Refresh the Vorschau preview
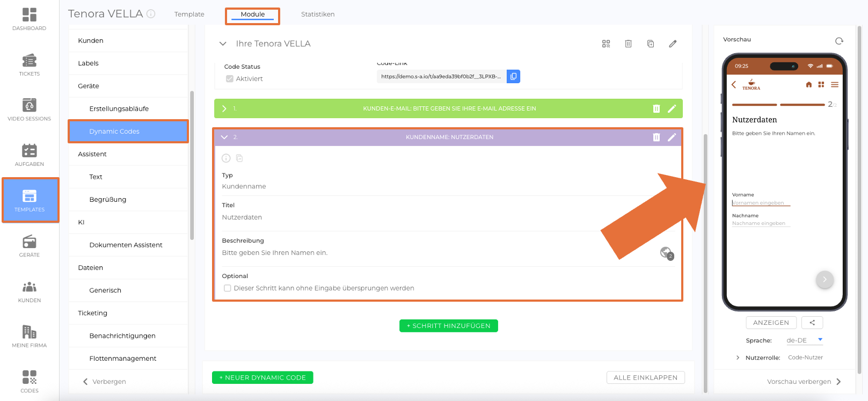 click(839, 41)
